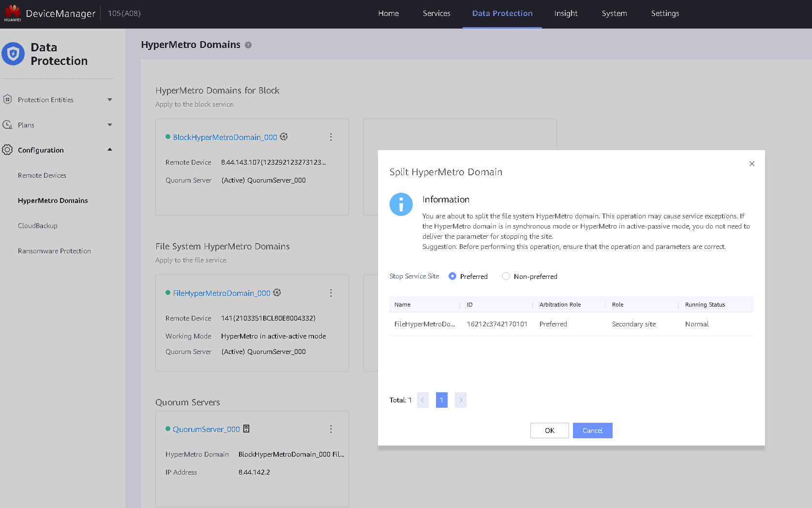The height and width of the screenshot is (508, 812).
Task: Expand the Plans menu arrow
Action: tap(110, 125)
